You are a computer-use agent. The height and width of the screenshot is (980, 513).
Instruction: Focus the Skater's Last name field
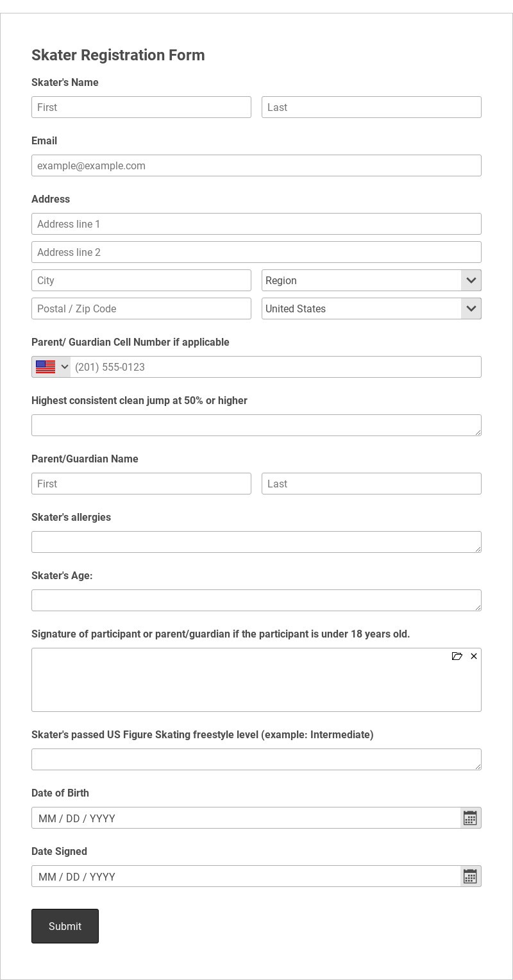point(371,107)
